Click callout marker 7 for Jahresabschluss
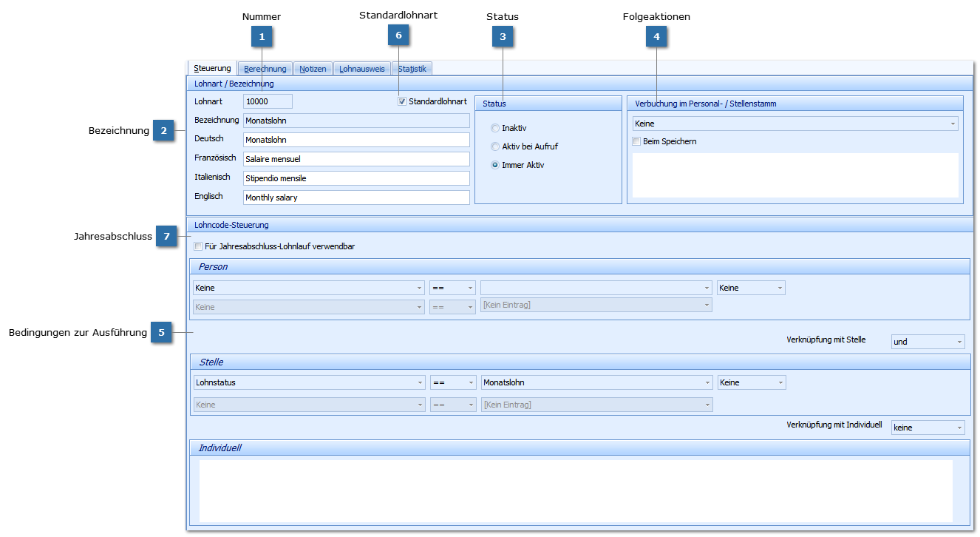This screenshot has width=980, height=537. (166, 237)
